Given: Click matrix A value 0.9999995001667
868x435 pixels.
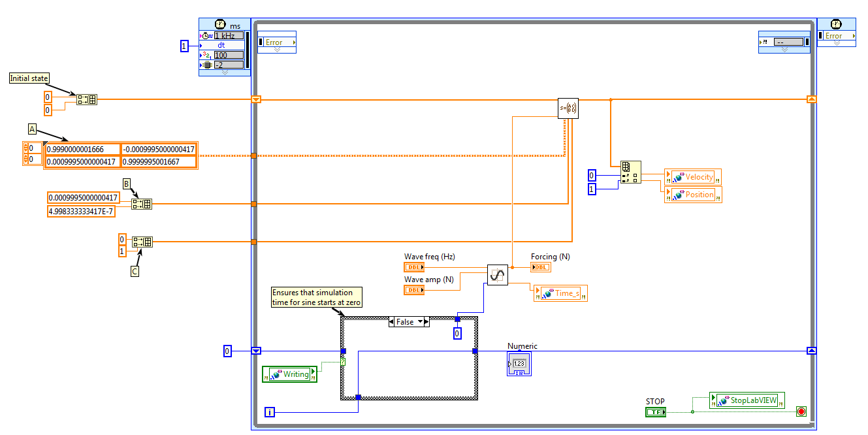Looking at the screenshot, I should (159, 162).
